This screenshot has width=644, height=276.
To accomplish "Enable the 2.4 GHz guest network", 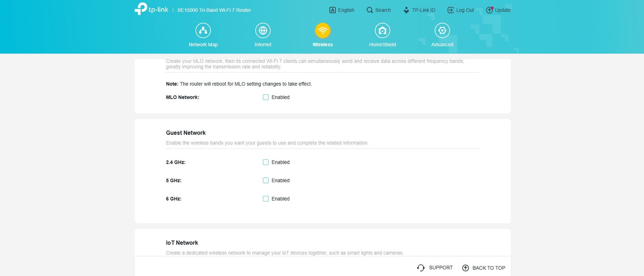I will pyautogui.click(x=266, y=162).
